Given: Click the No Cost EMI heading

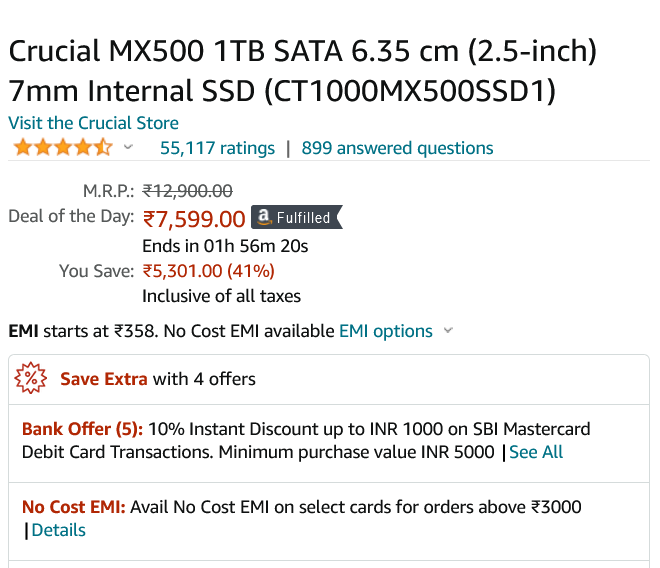Looking at the screenshot, I should [74, 507].
